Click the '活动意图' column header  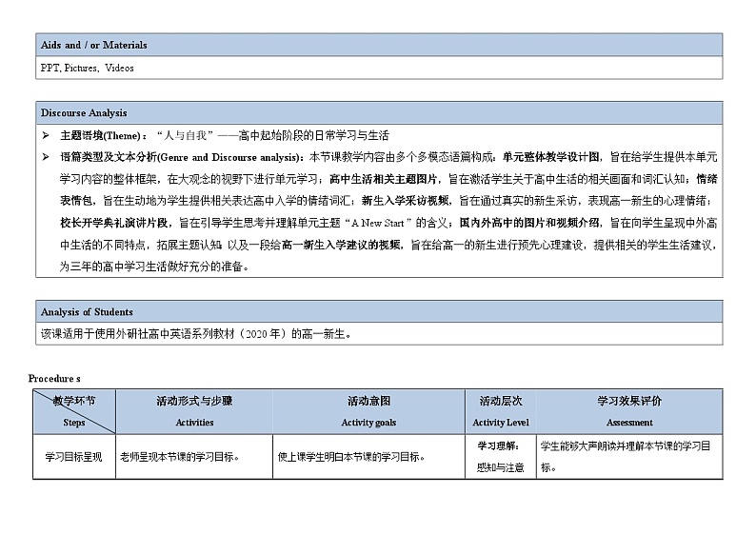pos(368,401)
